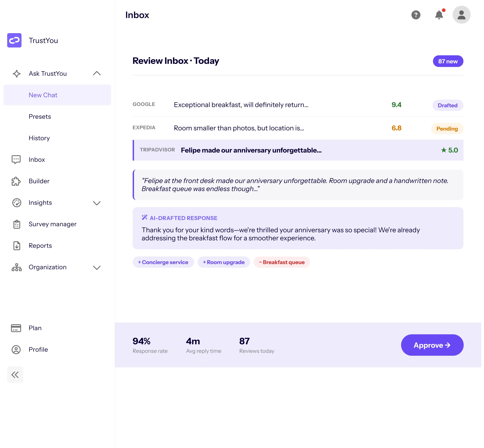
Task: Open Google review 'Exceptional breakfast' row
Action: pyautogui.click(x=298, y=105)
